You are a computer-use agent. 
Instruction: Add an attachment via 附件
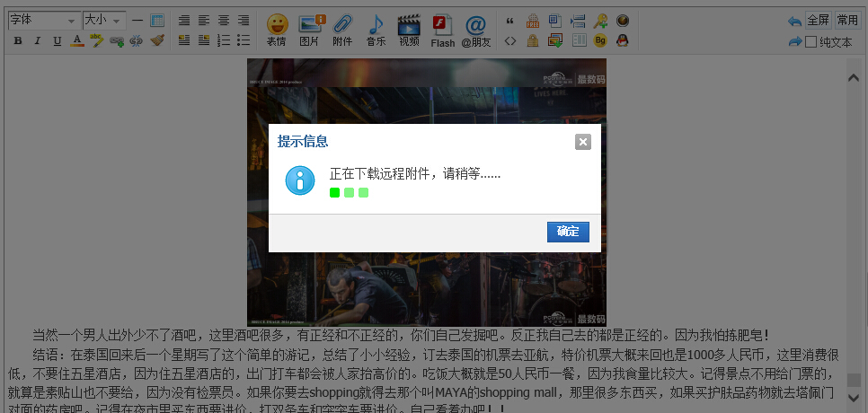pos(342,31)
